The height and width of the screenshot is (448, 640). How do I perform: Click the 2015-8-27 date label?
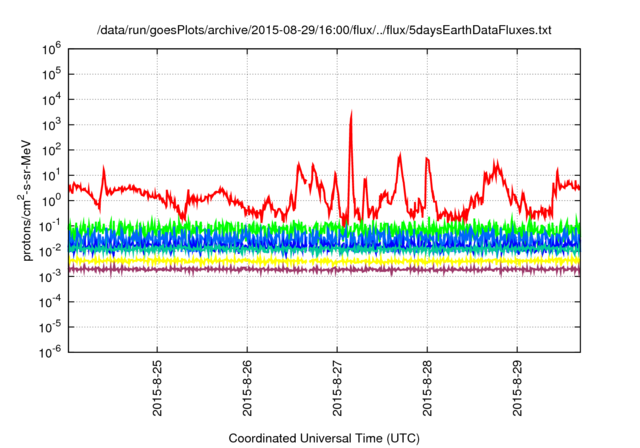point(337,388)
